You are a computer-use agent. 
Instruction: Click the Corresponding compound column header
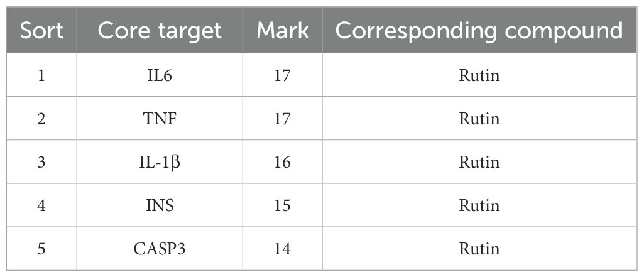pos(479,30)
